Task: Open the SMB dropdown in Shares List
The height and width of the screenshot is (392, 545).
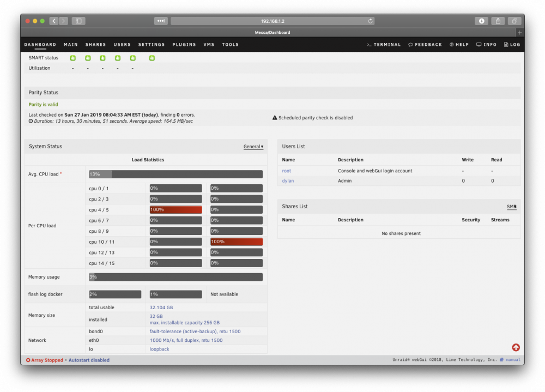Action: click(x=512, y=207)
